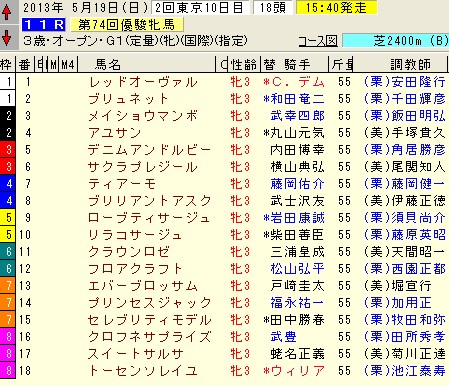Click the 番 column header

click(25, 64)
